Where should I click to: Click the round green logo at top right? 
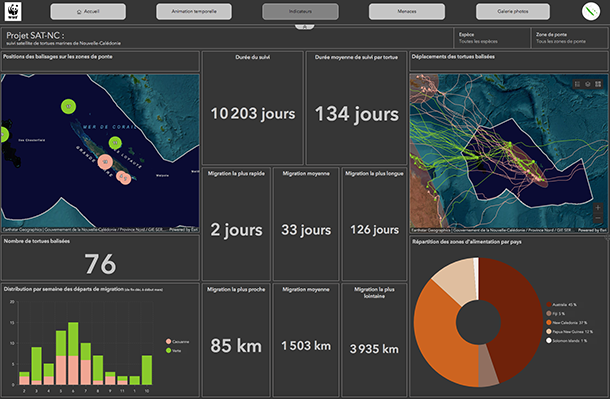point(591,11)
